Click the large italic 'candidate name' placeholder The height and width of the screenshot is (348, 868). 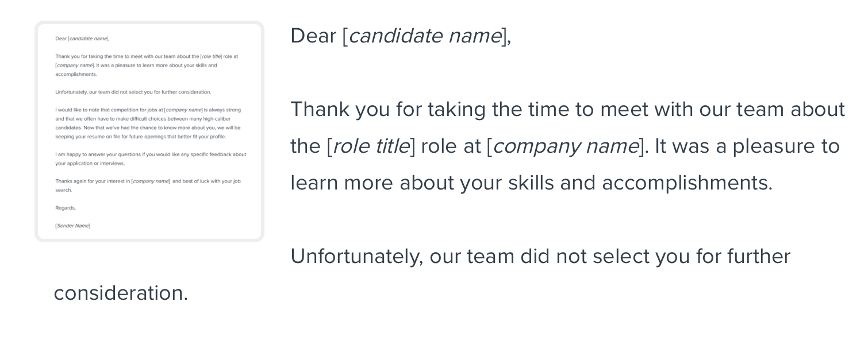pyautogui.click(x=425, y=36)
